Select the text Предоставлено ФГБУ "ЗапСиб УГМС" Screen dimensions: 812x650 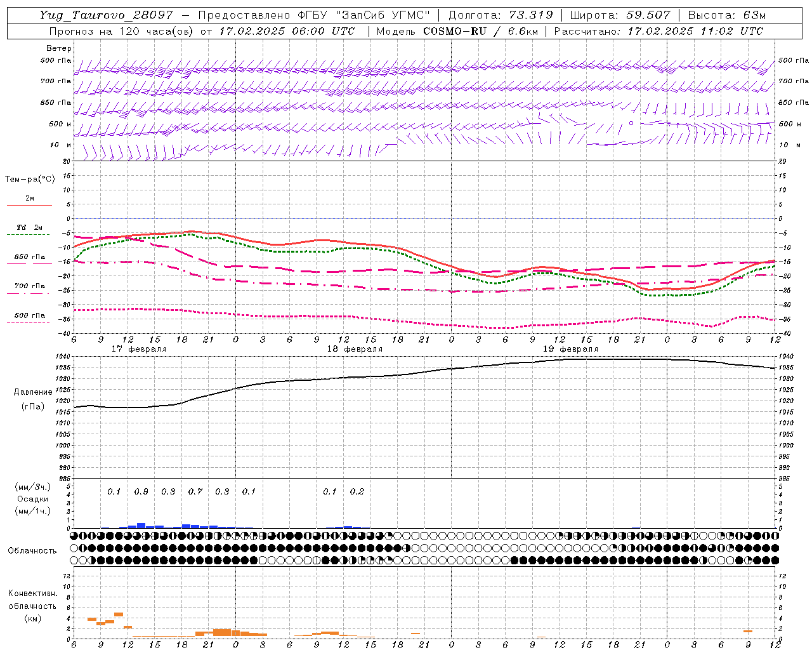coord(315,15)
